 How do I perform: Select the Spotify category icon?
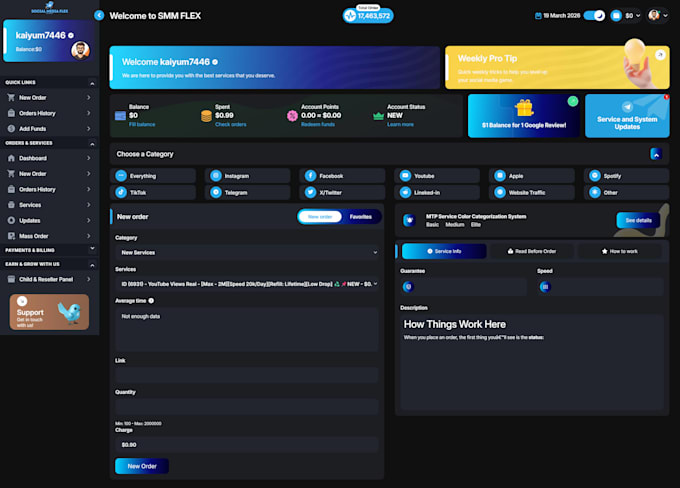pyautogui.click(x=595, y=176)
